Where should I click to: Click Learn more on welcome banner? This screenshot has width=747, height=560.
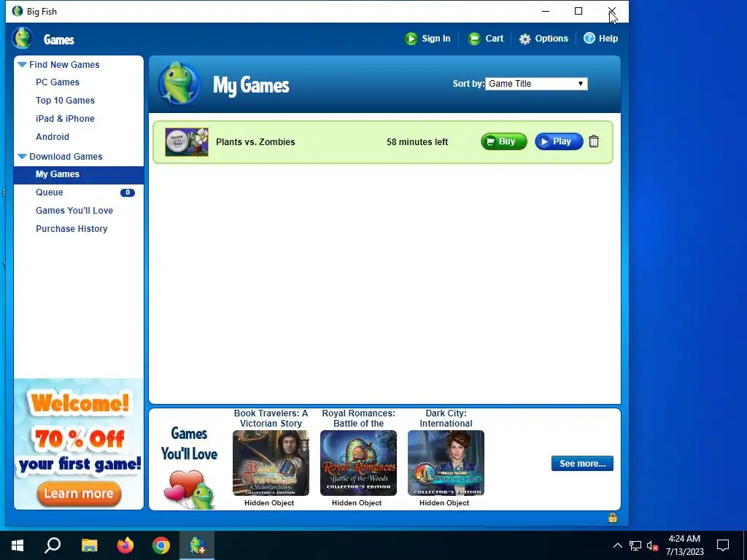pyautogui.click(x=79, y=494)
